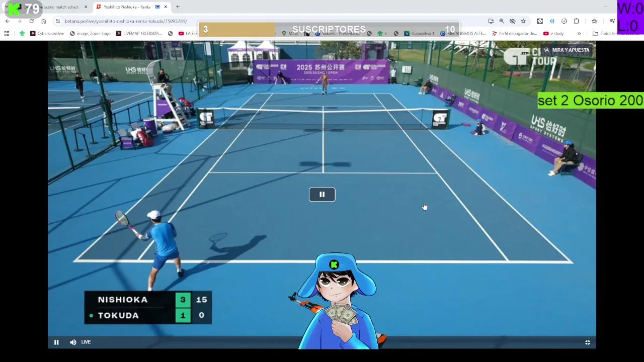Click the MIRA Y APUESTA button
The image size is (644, 362).
pos(567,50)
